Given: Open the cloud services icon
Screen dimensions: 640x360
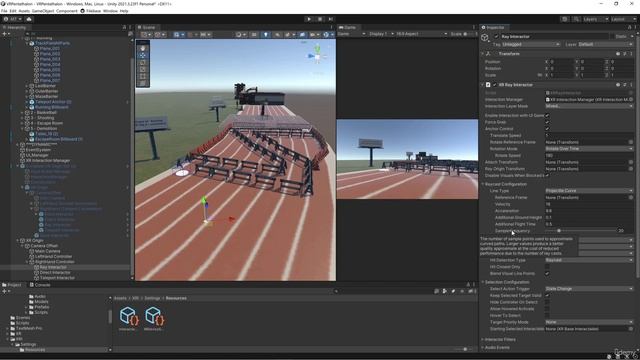Looking at the screenshot, I should click(29, 19).
